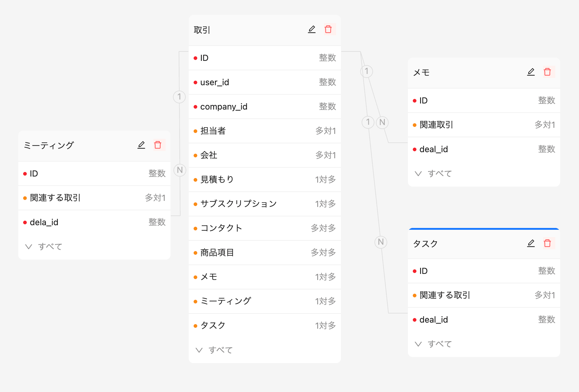
Task: Expand すべて in the メモ card
Action: pos(433,173)
